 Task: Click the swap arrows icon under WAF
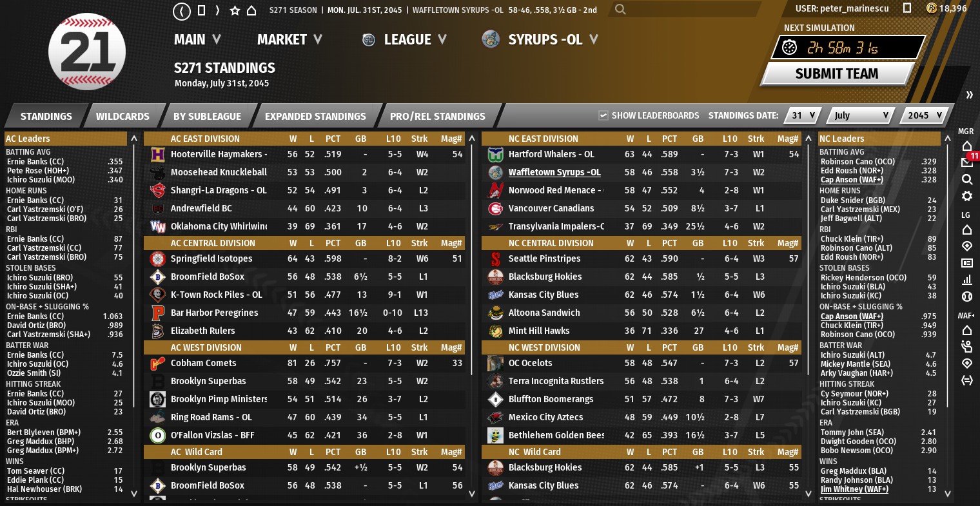coord(966,380)
